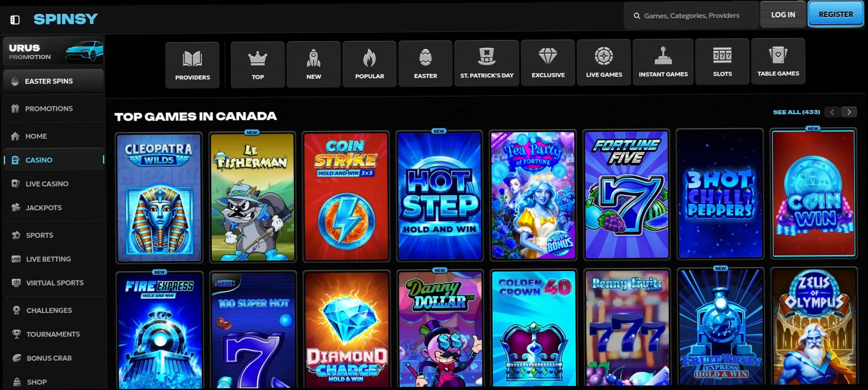Open the URUS Promotion banner

54,51
